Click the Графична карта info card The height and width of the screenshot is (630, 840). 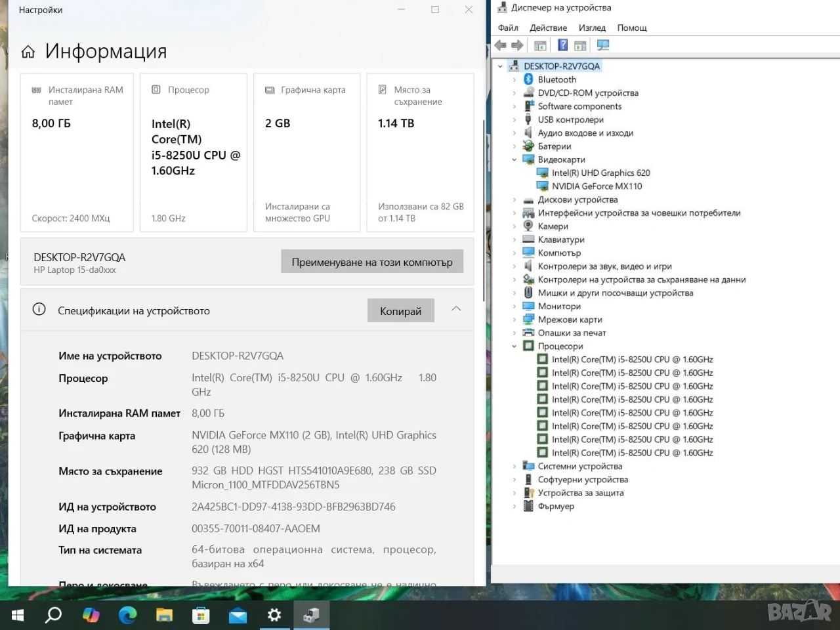(x=306, y=152)
